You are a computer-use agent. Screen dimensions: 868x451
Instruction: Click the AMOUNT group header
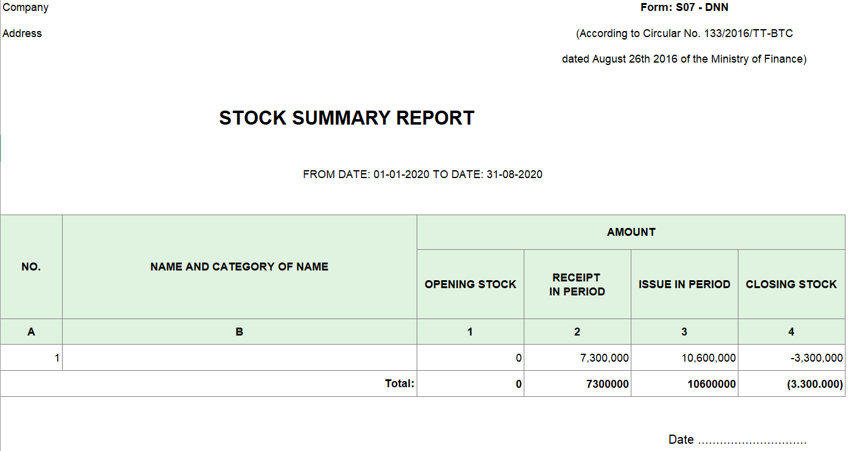click(x=631, y=232)
